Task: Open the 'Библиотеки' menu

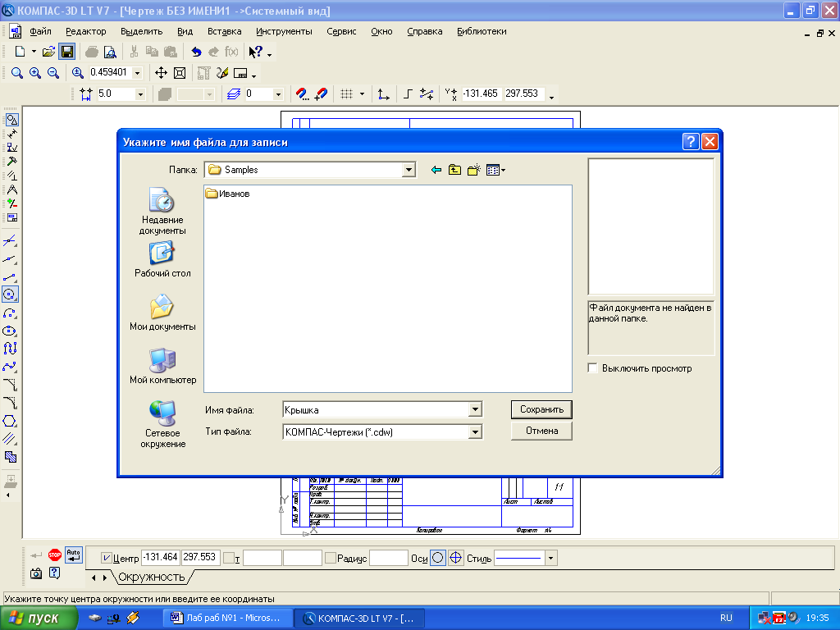Action: coord(482,32)
